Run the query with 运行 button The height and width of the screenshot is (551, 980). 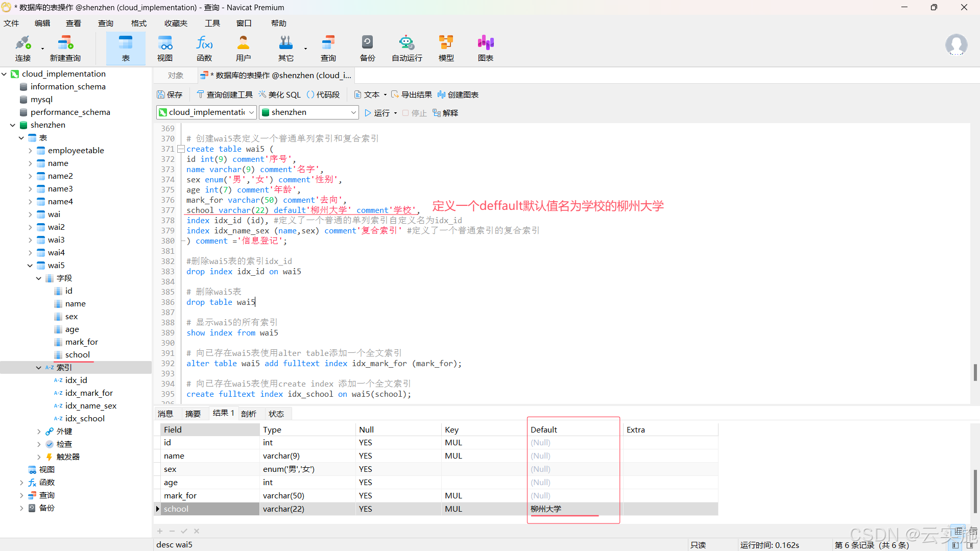click(377, 113)
